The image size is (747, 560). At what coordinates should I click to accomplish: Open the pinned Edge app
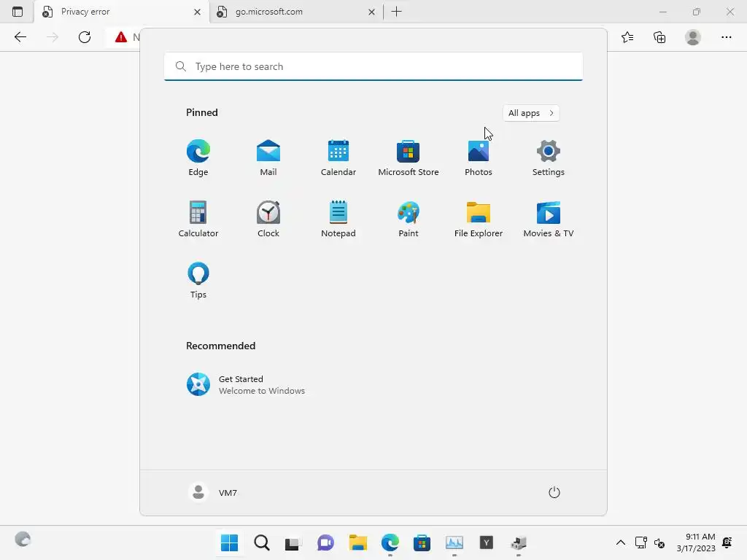[198, 157]
